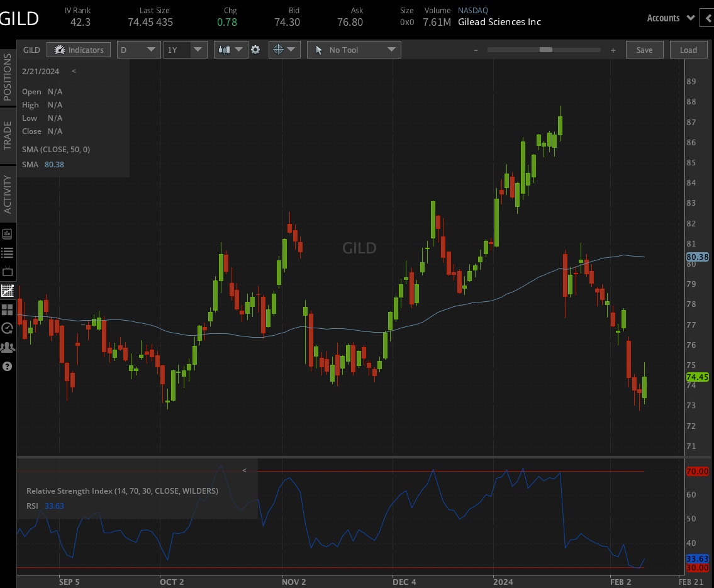714x588 pixels.
Task: Open the news reader icon in sidebar
Action: click(8, 233)
